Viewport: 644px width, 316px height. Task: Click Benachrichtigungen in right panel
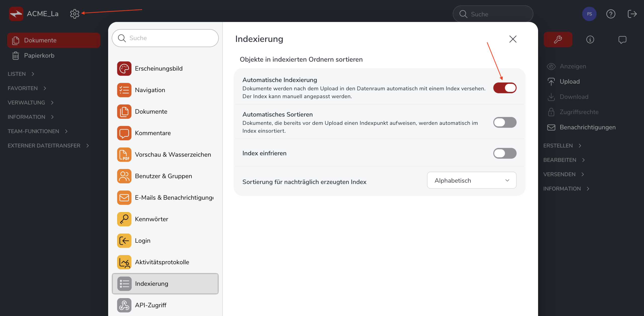coord(587,127)
